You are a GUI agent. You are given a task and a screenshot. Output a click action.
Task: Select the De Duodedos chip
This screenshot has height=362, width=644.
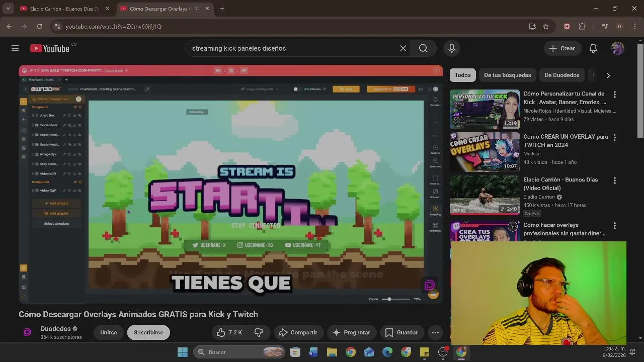click(562, 75)
